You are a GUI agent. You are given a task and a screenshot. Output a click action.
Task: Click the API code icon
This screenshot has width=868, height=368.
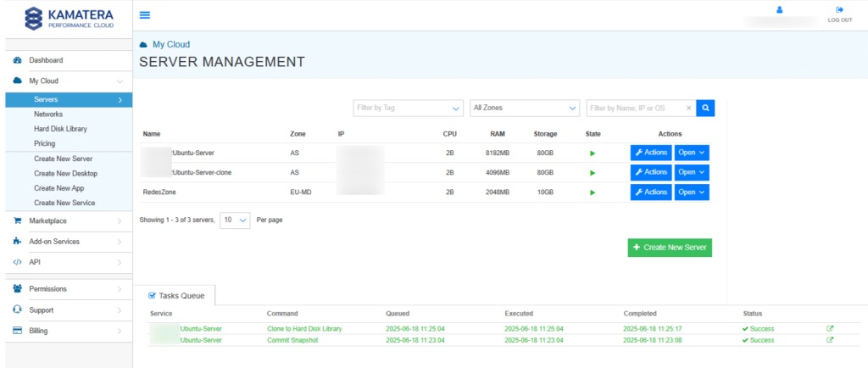click(x=17, y=262)
